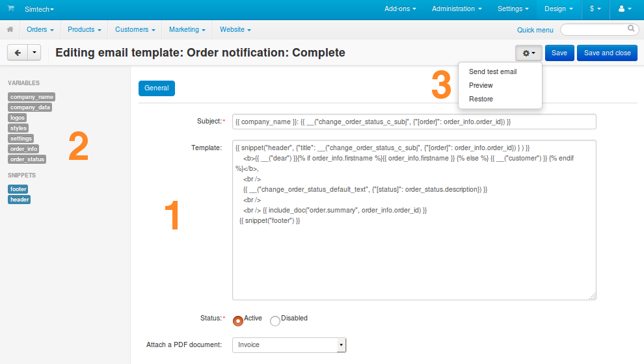
Task: Open the user profile icon menu
Action: pos(624,8)
